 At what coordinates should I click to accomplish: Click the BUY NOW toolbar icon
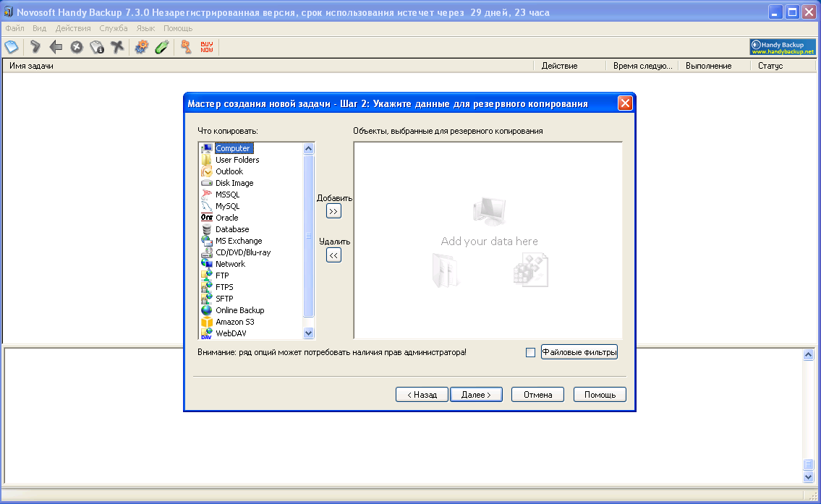click(207, 47)
